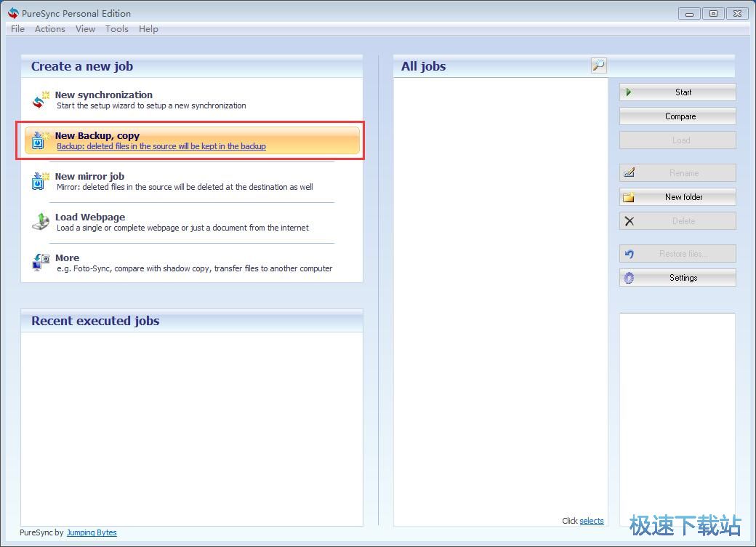Click the 'Load a single or complete webpage' text

pyautogui.click(x=182, y=228)
